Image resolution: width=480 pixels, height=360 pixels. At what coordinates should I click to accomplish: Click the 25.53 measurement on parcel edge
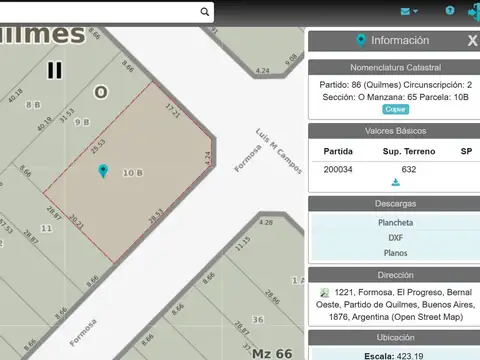click(x=98, y=147)
